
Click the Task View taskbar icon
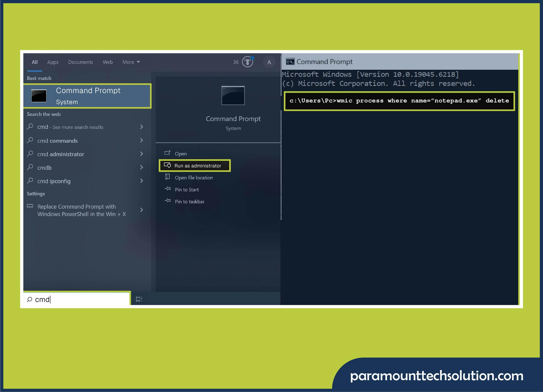139,299
